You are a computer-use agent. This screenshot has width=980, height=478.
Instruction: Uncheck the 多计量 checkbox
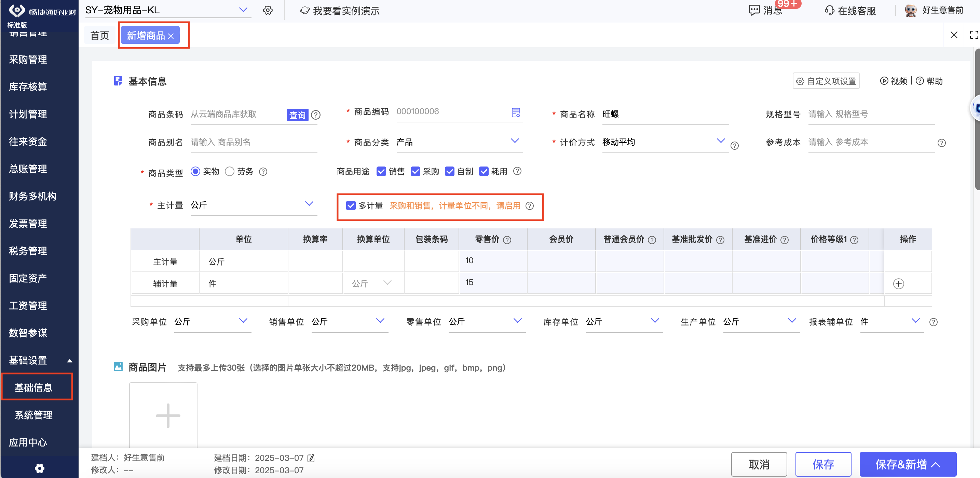coord(350,205)
